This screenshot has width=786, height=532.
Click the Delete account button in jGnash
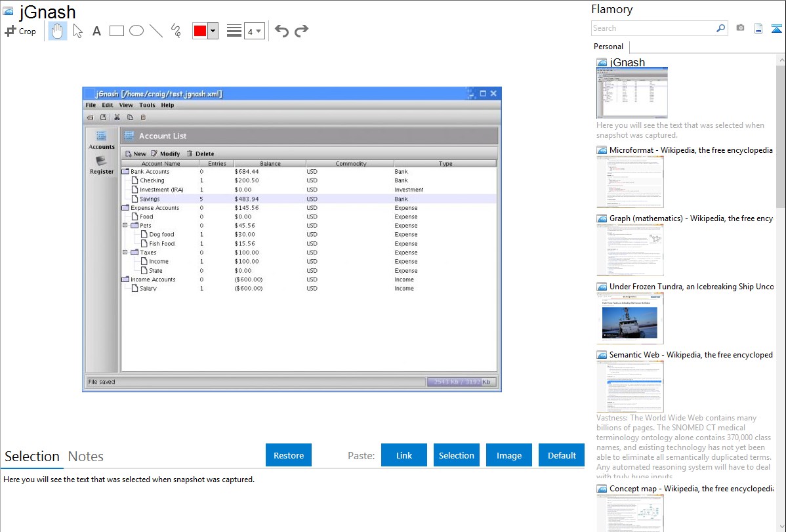coord(201,154)
